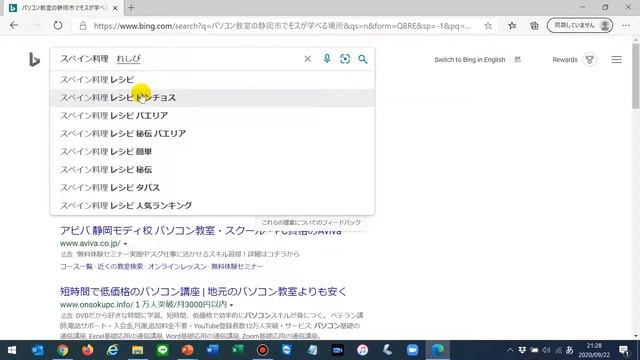Open PowerPoint from the taskbar
This screenshot has width=640, height=360.
(x=187, y=350)
